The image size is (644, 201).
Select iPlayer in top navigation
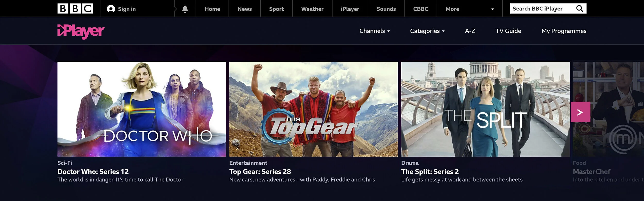point(350,9)
